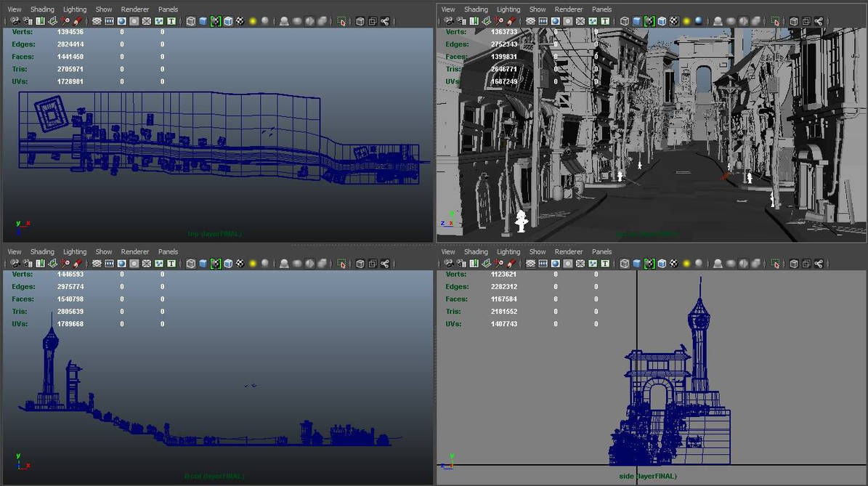This screenshot has width=868, height=486.
Task: Open View menu of perspective viewport
Action: pyautogui.click(x=448, y=9)
